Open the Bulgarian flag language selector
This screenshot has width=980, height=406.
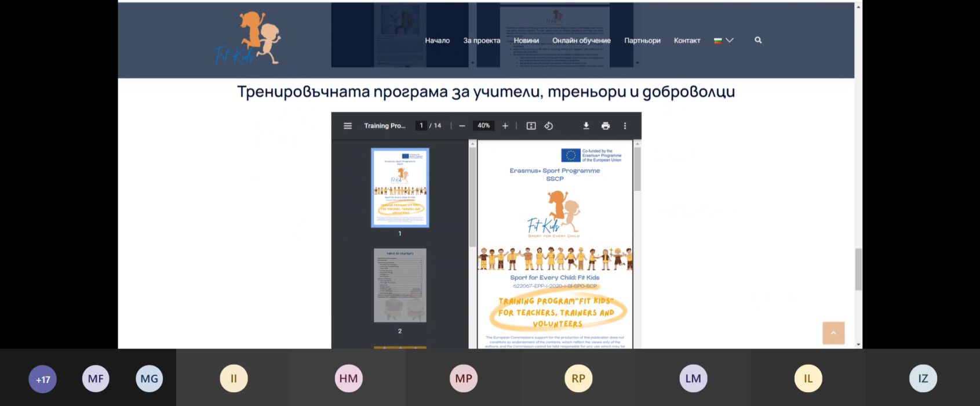717,41
